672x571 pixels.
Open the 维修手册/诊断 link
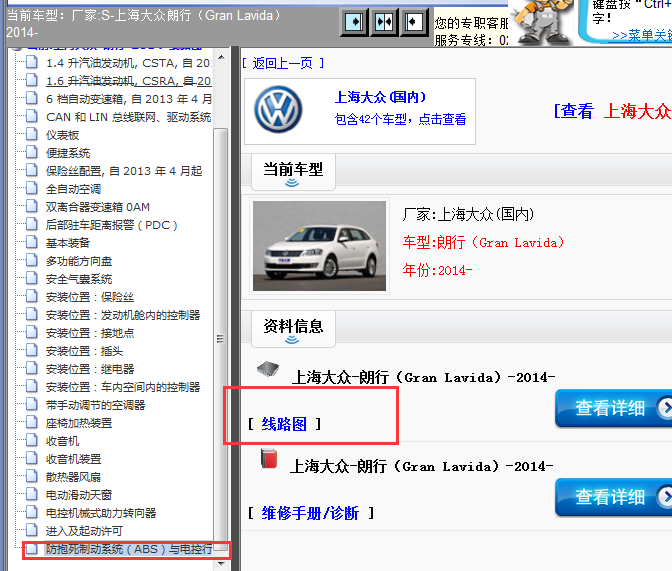click(x=310, y=513)
